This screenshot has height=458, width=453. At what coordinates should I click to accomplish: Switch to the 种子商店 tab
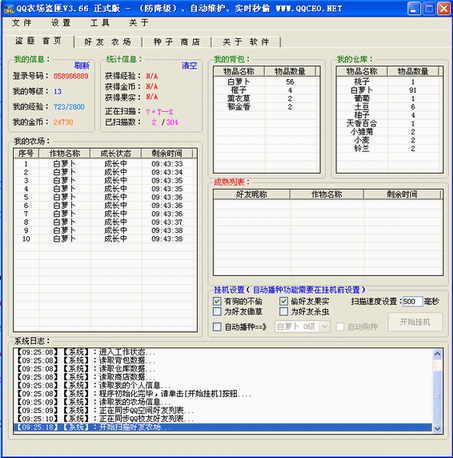click(177, 42)
